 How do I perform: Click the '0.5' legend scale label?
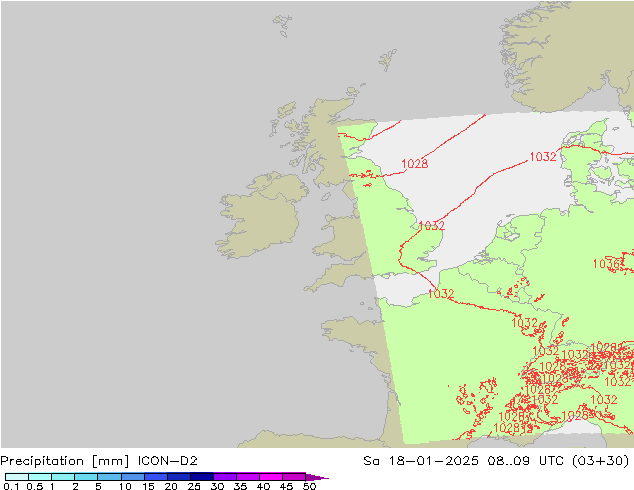[34, 486]
